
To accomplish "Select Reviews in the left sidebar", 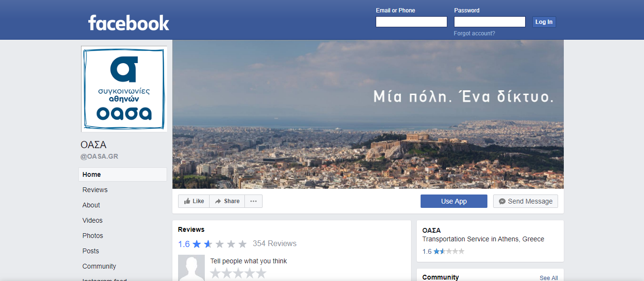I will [x=95, y=190].
